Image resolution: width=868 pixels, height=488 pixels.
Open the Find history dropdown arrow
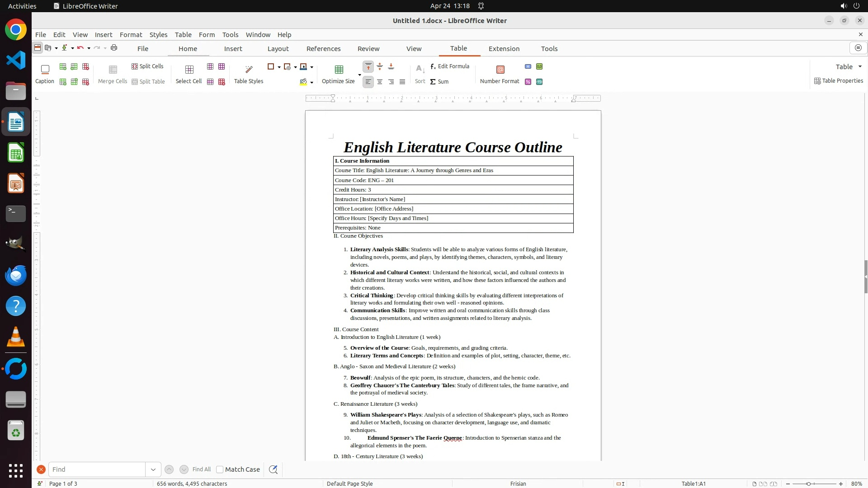tap(153, 469)
